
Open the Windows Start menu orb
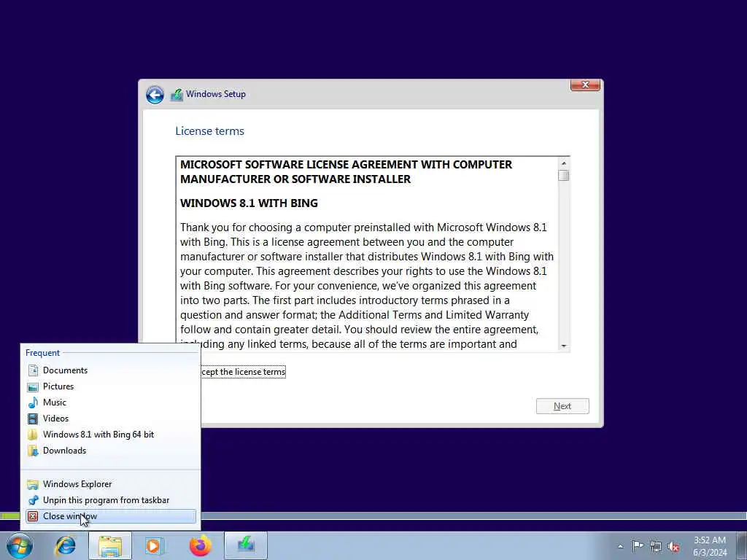tap(20, 545)
